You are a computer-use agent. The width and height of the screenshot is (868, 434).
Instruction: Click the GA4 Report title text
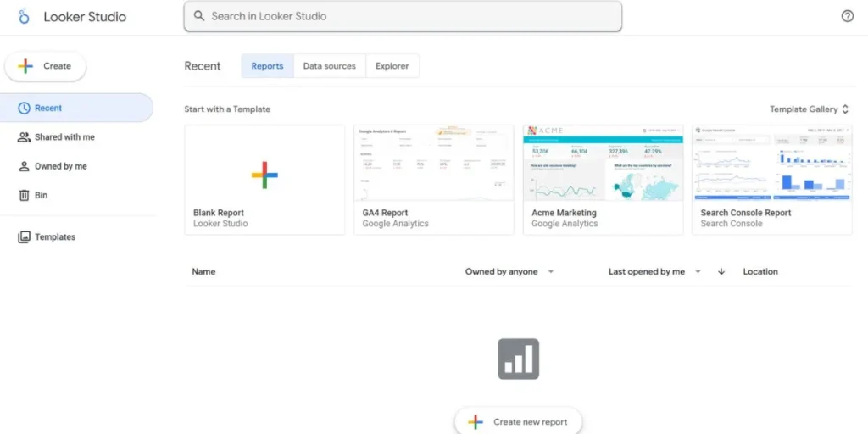386,213
